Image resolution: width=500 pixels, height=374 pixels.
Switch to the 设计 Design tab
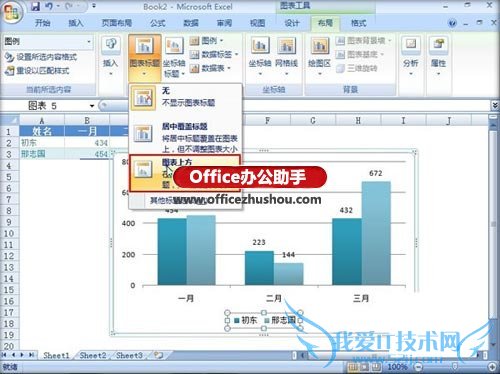(x=292, y=23)
